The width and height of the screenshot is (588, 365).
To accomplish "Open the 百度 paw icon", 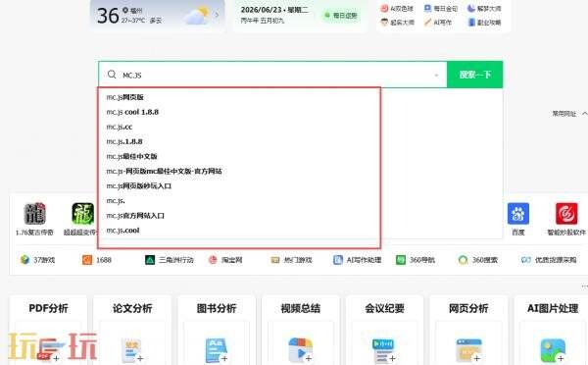I will (518, 213).
